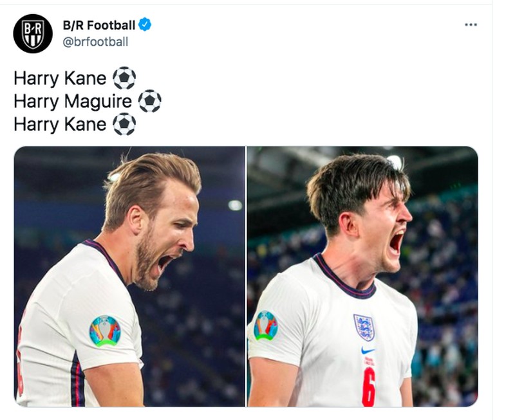Click the England three lions crest on Maguire's shirt

(365, 325)
